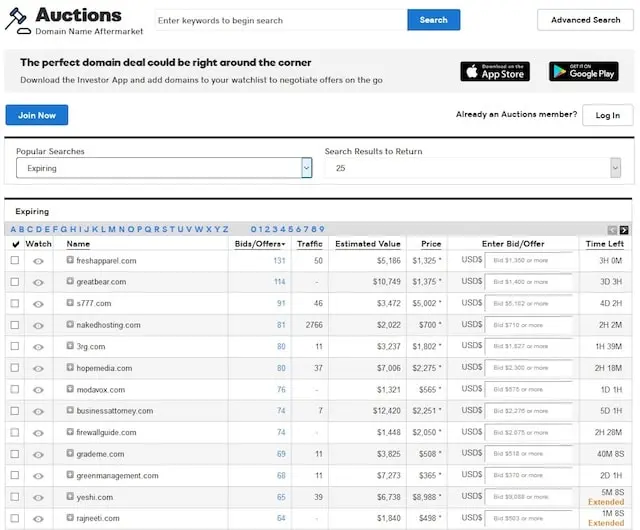Open the Google Play download badge
640x530 pixels.
pos(583,71)
